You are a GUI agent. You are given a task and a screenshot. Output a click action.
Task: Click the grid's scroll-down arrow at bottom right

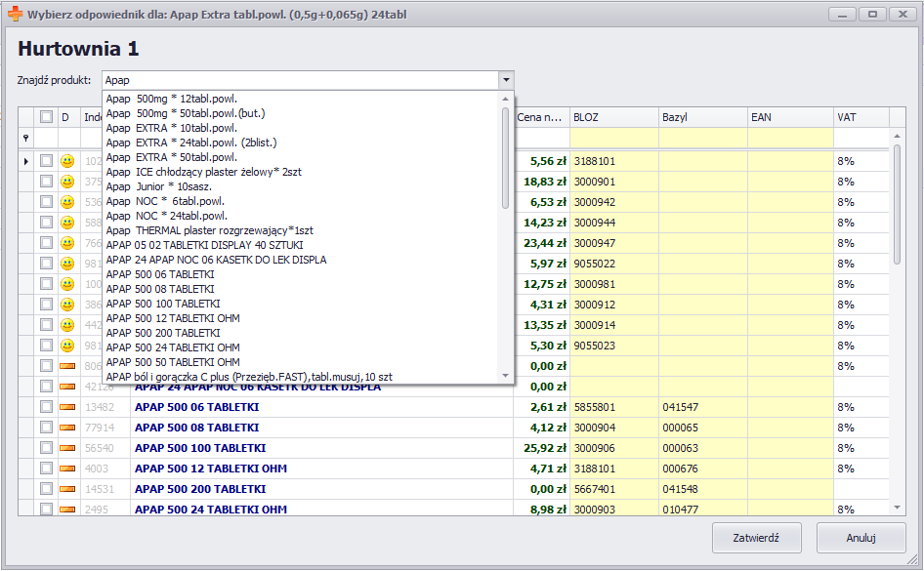[898, 508]
